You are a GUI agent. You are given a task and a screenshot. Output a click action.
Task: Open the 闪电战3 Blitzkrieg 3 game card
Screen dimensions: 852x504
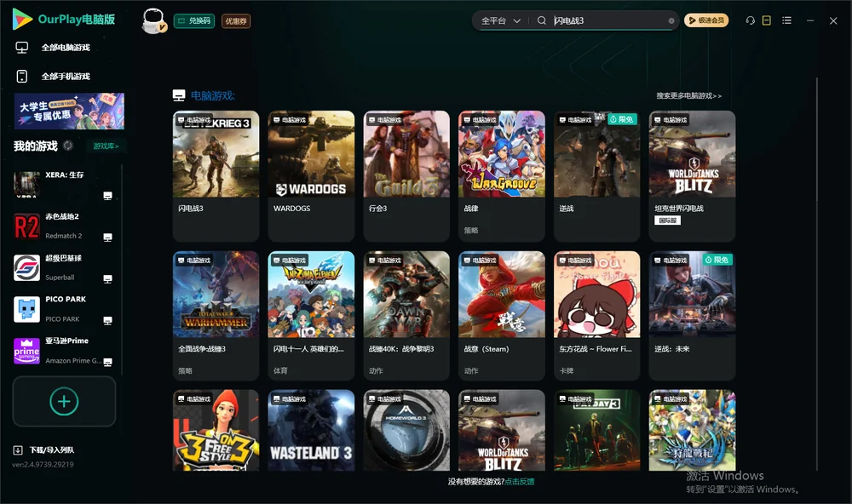click(x=216, y=176)
